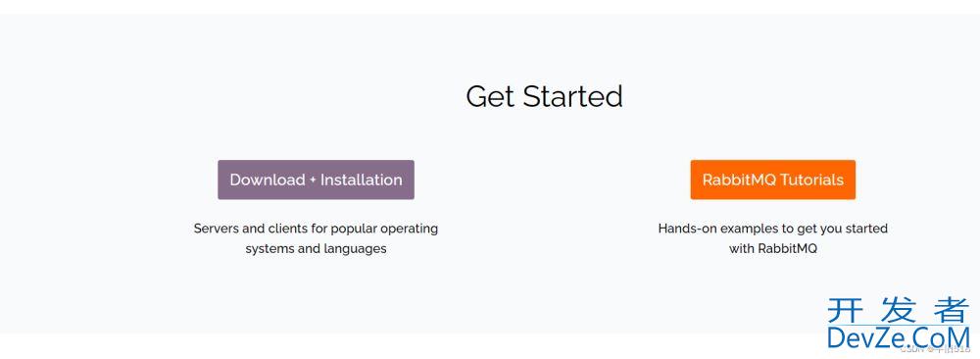This screenshot has height=359, width=980.
Task: Open the orange RabbitMQ Tutorials button
Action: click(x=772, y=179)
